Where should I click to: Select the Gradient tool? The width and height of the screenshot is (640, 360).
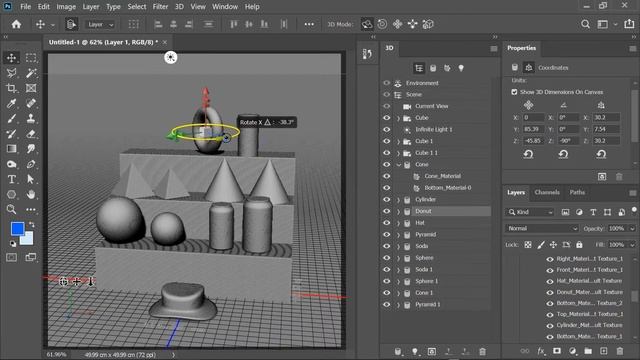11,149
